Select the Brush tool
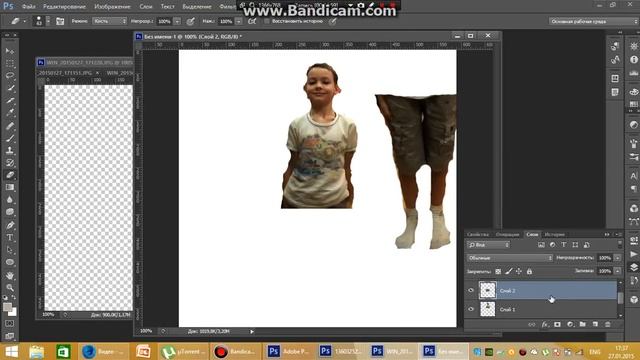This screenshot has width=640, height=360. tap(10, 138)
